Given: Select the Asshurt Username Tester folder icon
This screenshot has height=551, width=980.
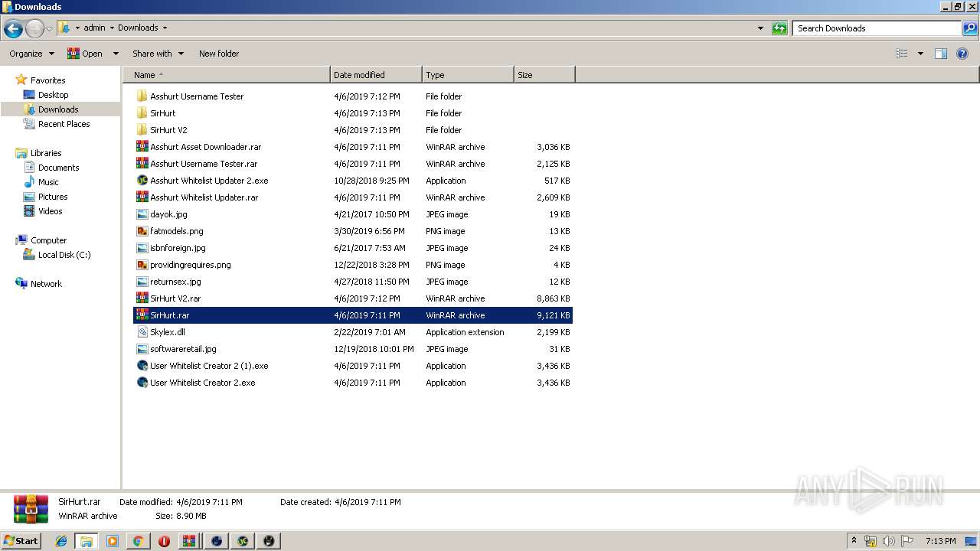Looking at the screenshot, I should [142, 96].
